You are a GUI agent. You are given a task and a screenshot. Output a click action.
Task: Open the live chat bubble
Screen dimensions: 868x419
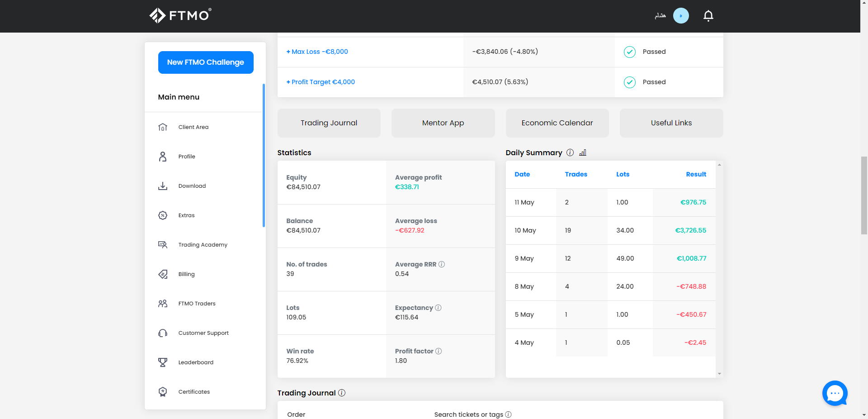click(x=835, y=393)
